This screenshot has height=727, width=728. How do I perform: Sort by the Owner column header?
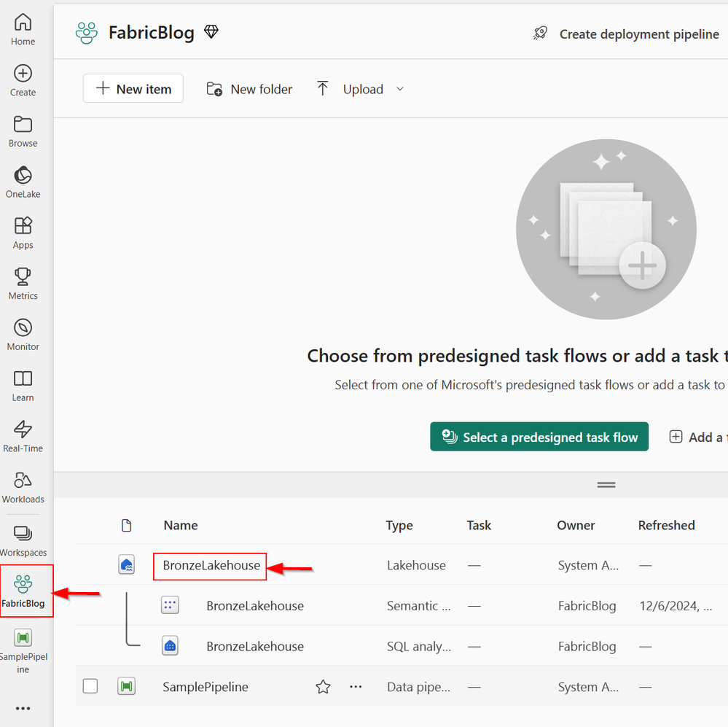tap(576, 526)
